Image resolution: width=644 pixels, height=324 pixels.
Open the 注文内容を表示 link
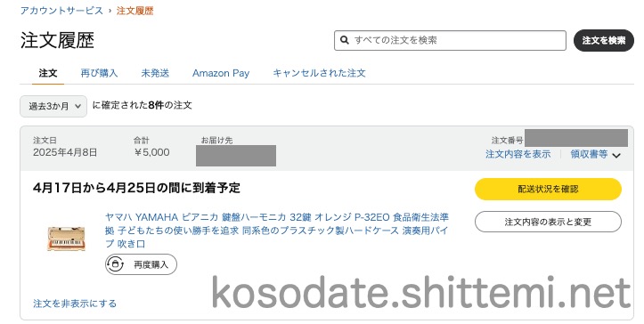tap(518, 154)
